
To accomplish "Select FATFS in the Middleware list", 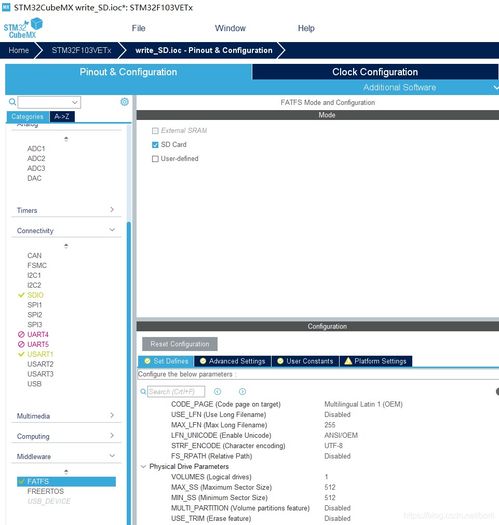I will point(66,481).
